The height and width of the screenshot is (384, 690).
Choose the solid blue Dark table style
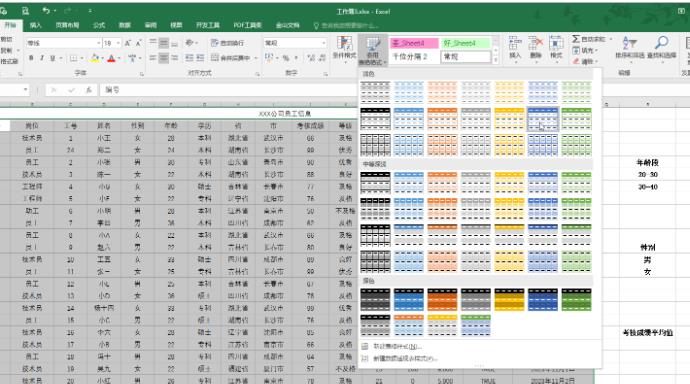coord(543,300)
